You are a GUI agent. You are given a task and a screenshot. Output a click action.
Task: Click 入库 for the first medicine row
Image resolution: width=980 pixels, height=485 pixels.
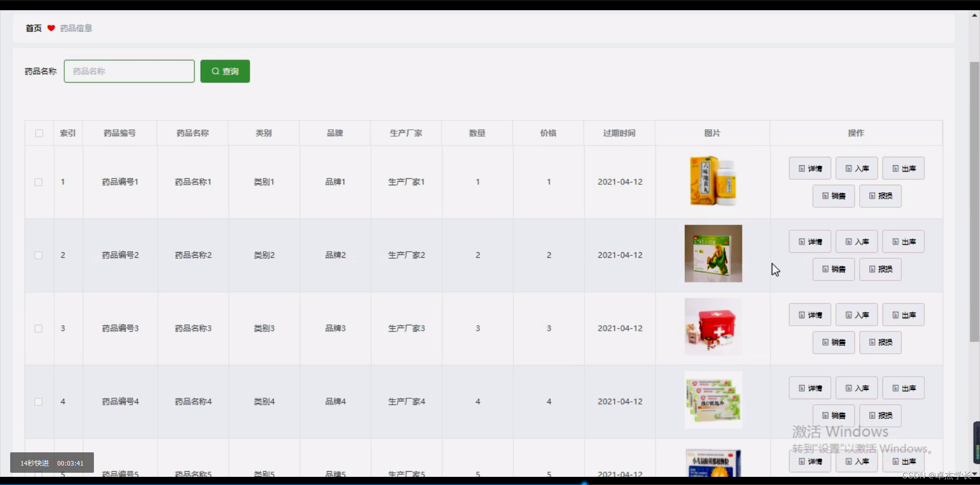856,168
